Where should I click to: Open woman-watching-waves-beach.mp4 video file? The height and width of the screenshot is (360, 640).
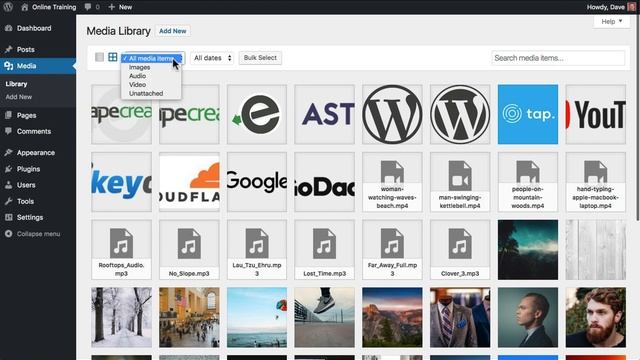(x=392, y=182)
